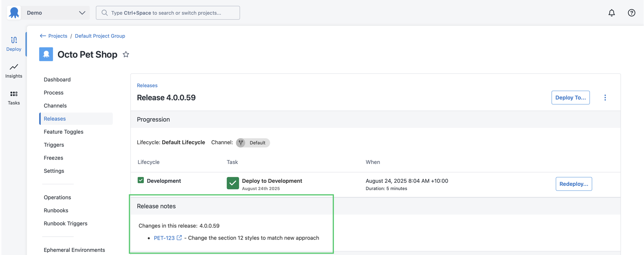The height and width of the screenshot is (255, 644).
Task: Open Ephemeral Environments menu item
Action: 74,250
